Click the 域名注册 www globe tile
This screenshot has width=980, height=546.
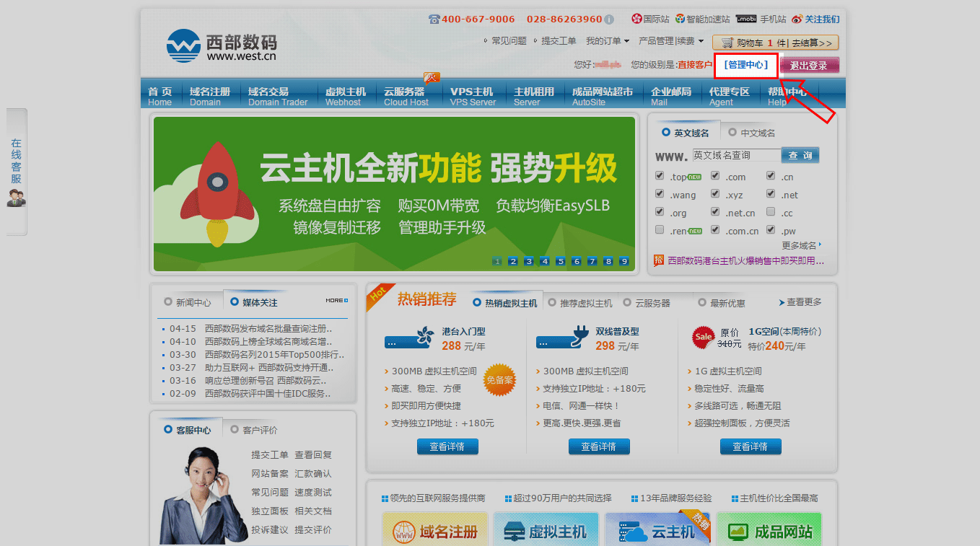tap(435, 531)
